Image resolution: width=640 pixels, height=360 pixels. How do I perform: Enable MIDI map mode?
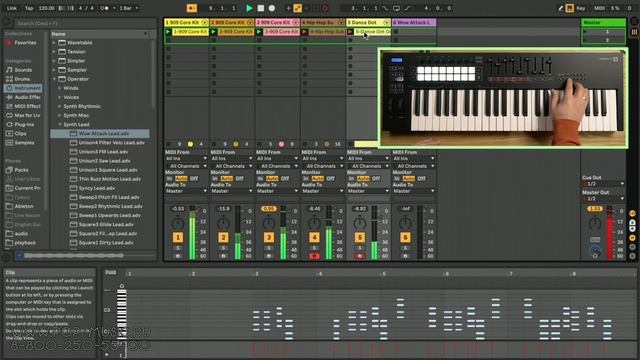point(599,8)
